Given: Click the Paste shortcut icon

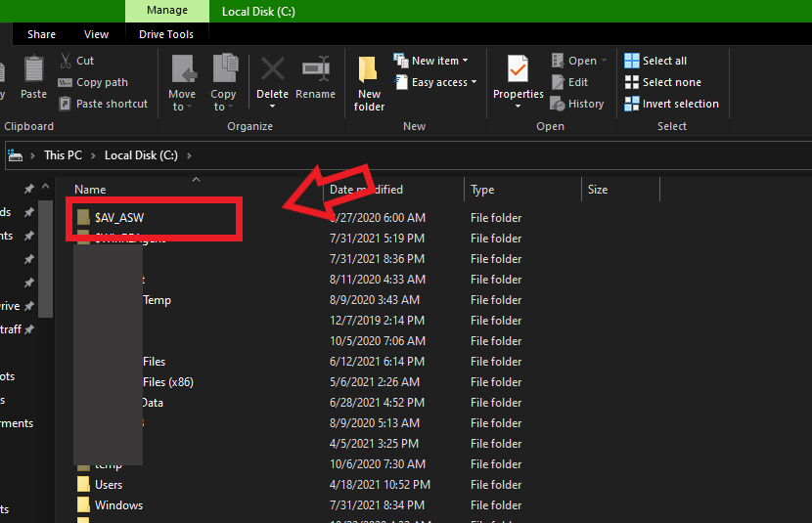Looking at the screenshot, I should coord(65,104).
